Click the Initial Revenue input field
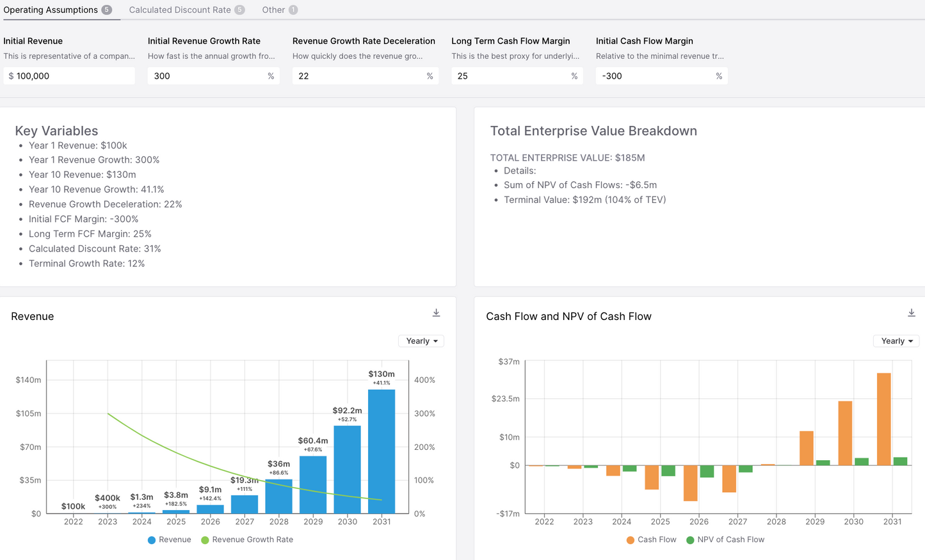Screen dimensions: 925x560 point(68,76)
